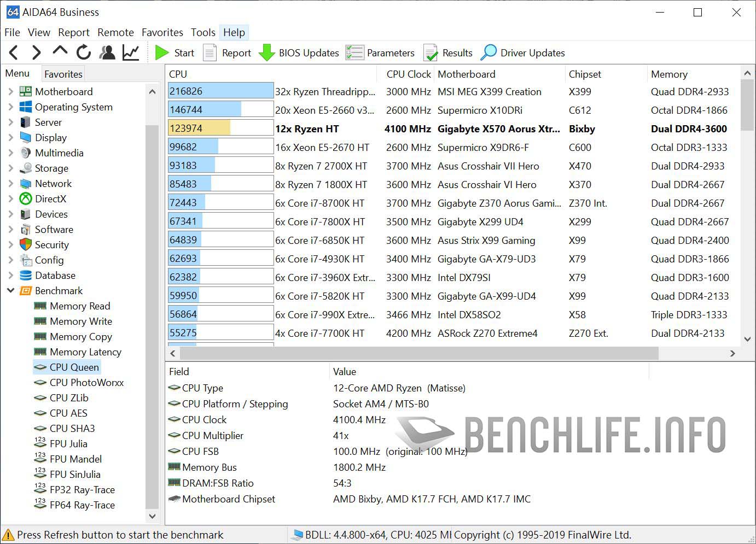Select Memory Latency benchmark in tree
This screenshot has width=756, height=544.
[85, 352]
